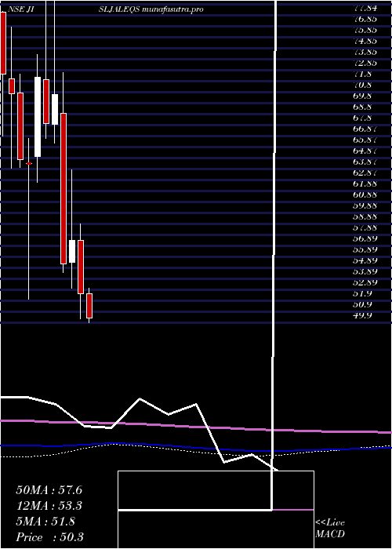392x549 pixels.
Task: Choose the 65.87 axis label
Action: point(365,140)
